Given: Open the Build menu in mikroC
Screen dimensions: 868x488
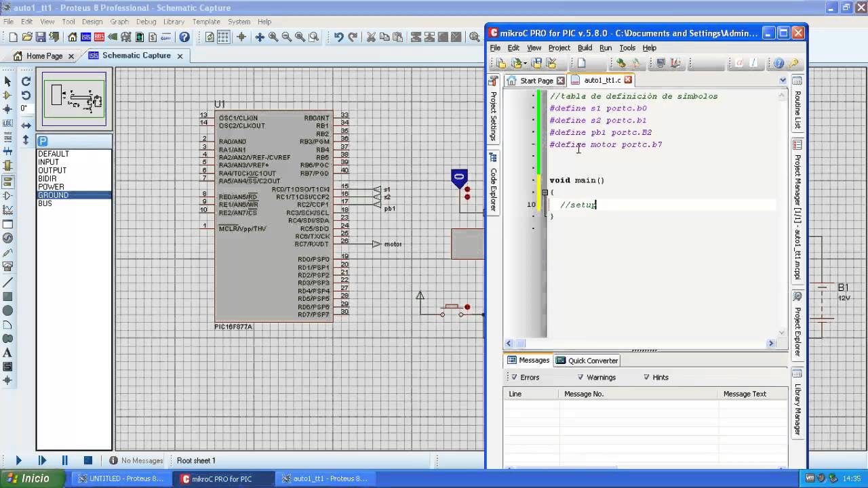Looking at the screenshot, I should point(585,48).
